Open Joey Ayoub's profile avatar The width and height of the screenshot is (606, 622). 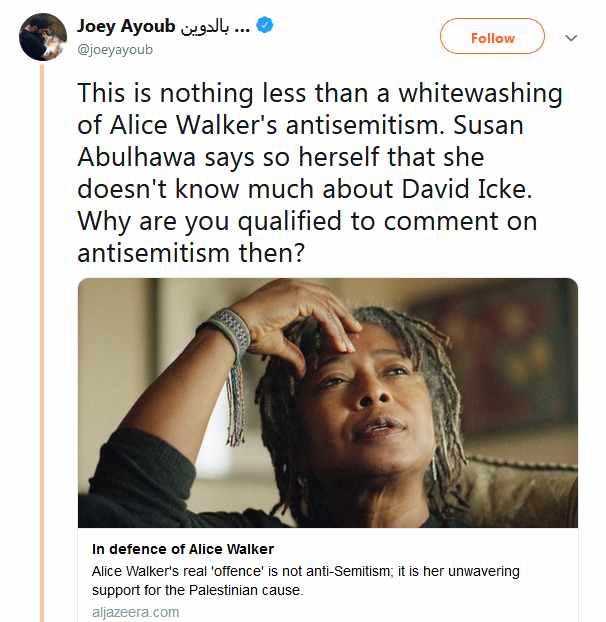tap(43, 37)
